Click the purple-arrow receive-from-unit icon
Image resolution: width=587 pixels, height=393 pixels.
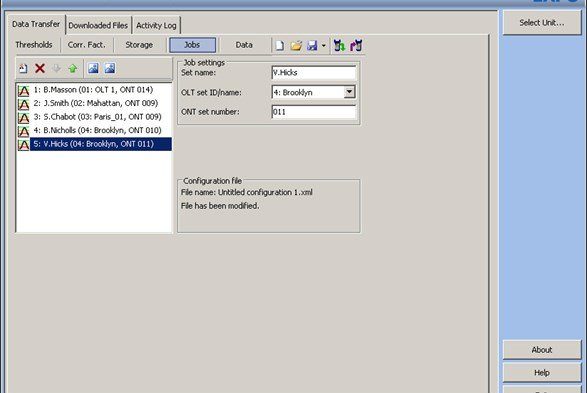pos(356,45)
